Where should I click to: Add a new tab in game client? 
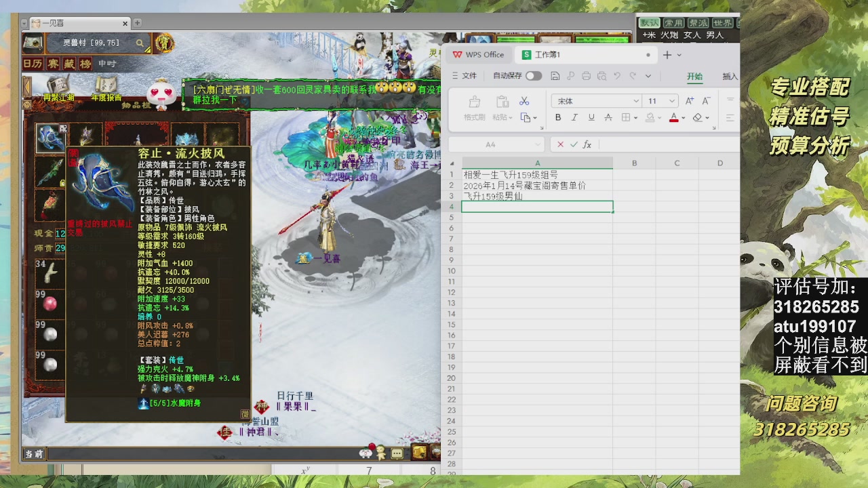click(x=137, y=23)
